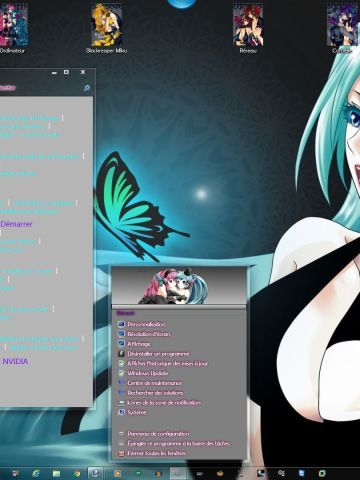Open the Ordinateur desktop icon
This screenshot has width=360, height=480.
pos(13,28)
